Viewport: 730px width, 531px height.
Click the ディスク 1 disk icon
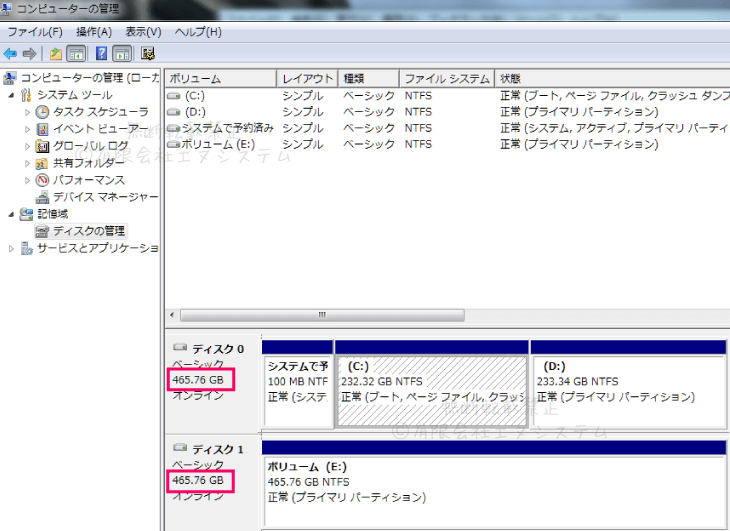point(180,448)
